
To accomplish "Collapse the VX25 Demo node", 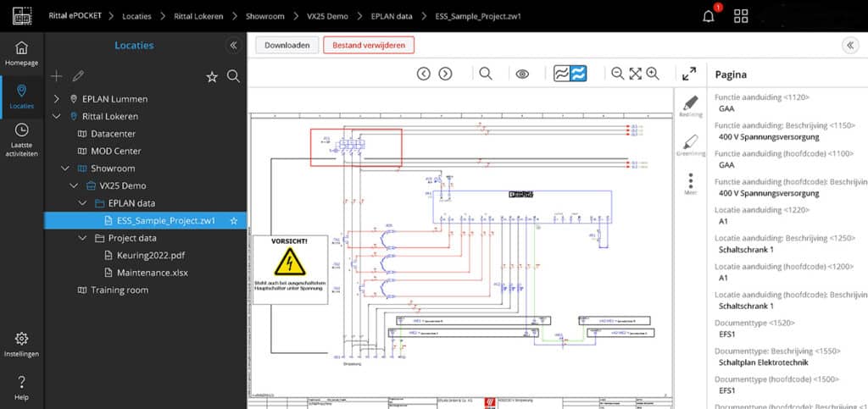I will coord(74,185).
